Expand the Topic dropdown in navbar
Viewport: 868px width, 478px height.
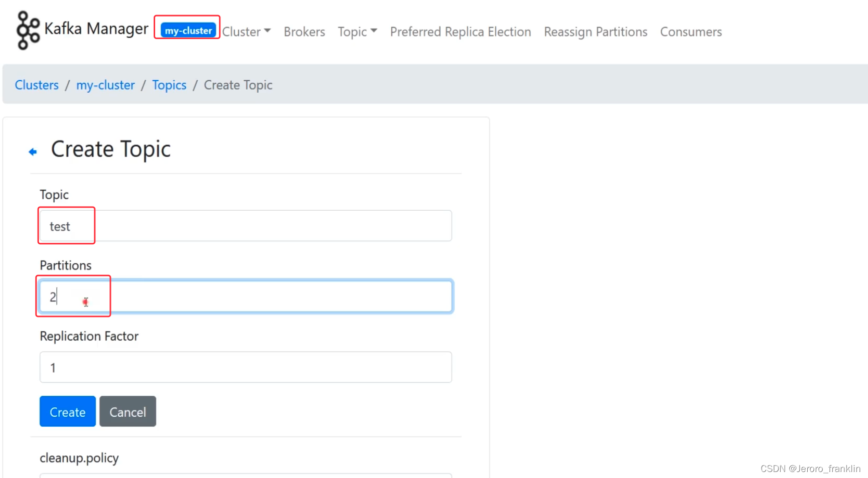click(x=357, y=32)
